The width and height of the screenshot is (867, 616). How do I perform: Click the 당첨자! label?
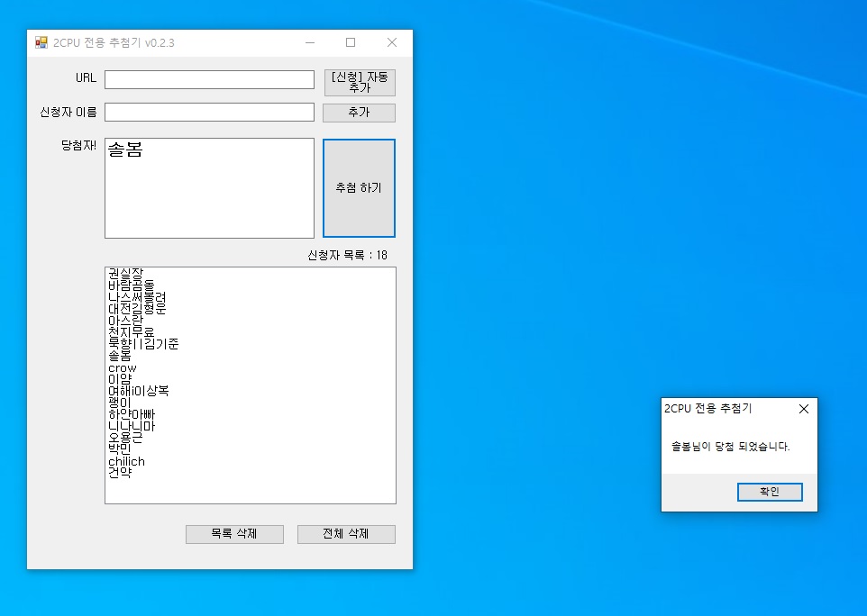(78, 145)
